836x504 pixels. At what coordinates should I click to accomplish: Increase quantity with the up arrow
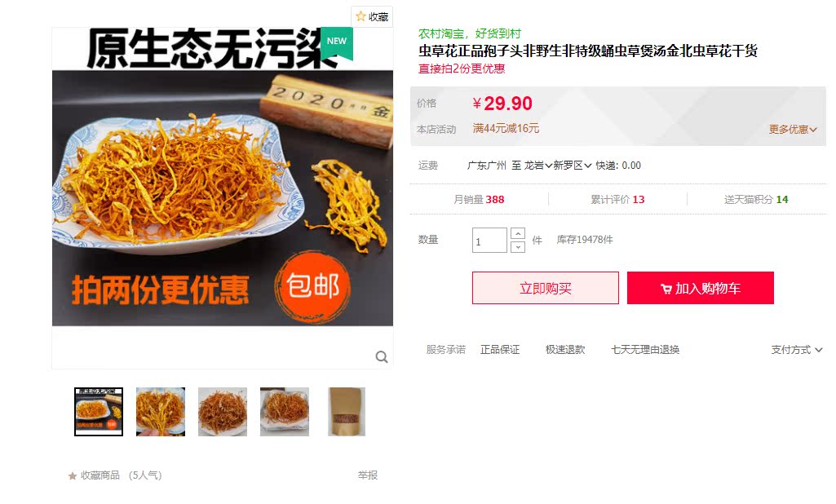coord(518,233)
